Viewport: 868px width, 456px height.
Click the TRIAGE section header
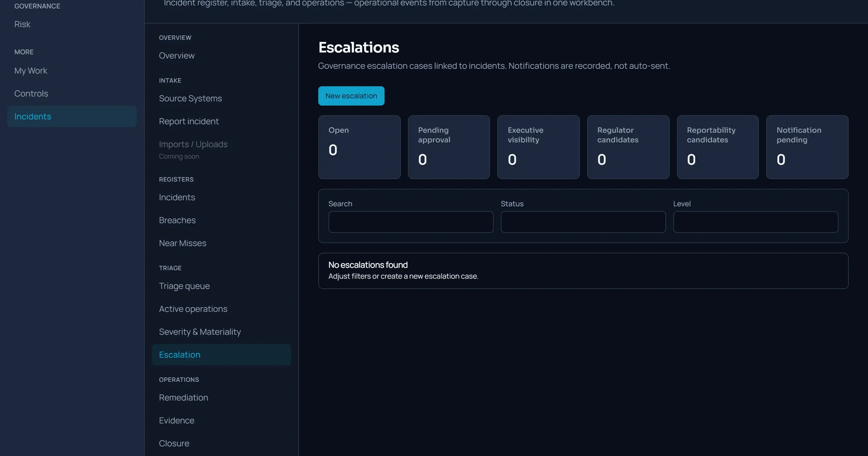170,268
